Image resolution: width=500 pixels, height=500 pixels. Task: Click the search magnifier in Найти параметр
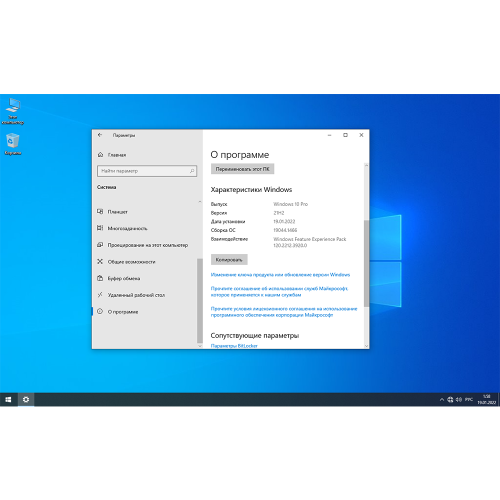(x=192, y=171)
